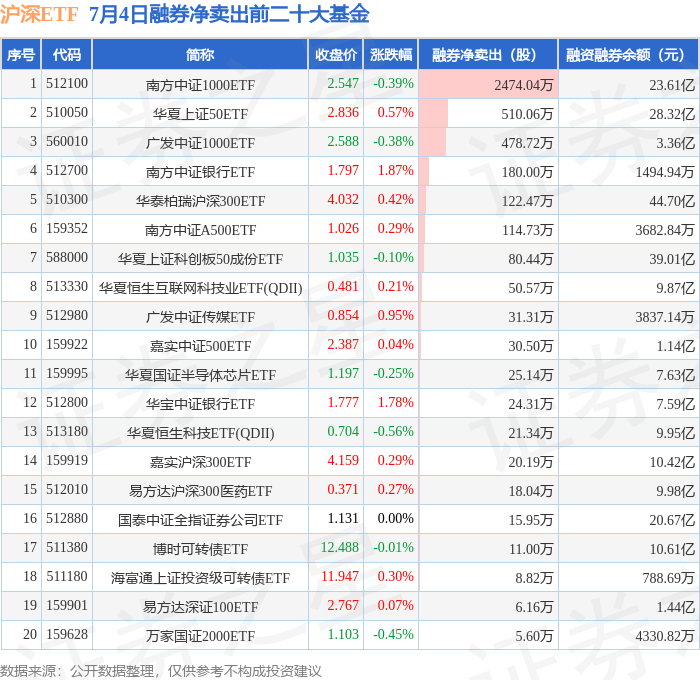Select 万家国证2000ETF name
Screen dimensions: 700x680
point(200,636)
